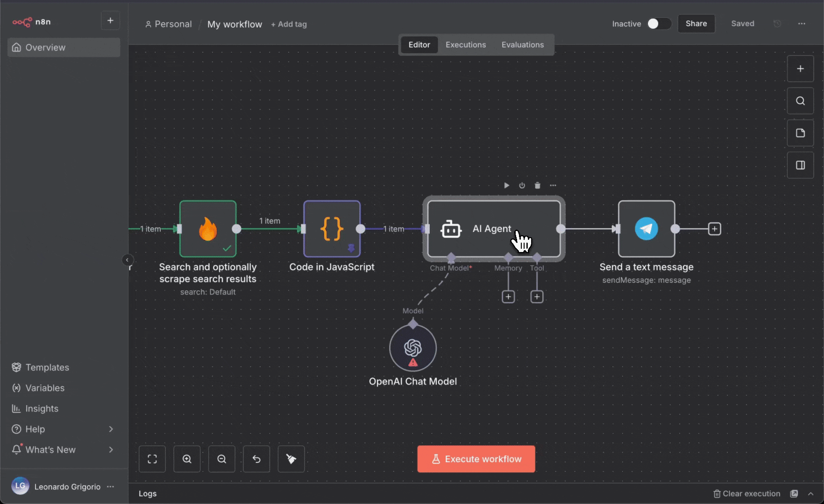The width and height of the screenshot is (824, 504).
Task: Click Execute workflow
Action: tap(476, 459)
